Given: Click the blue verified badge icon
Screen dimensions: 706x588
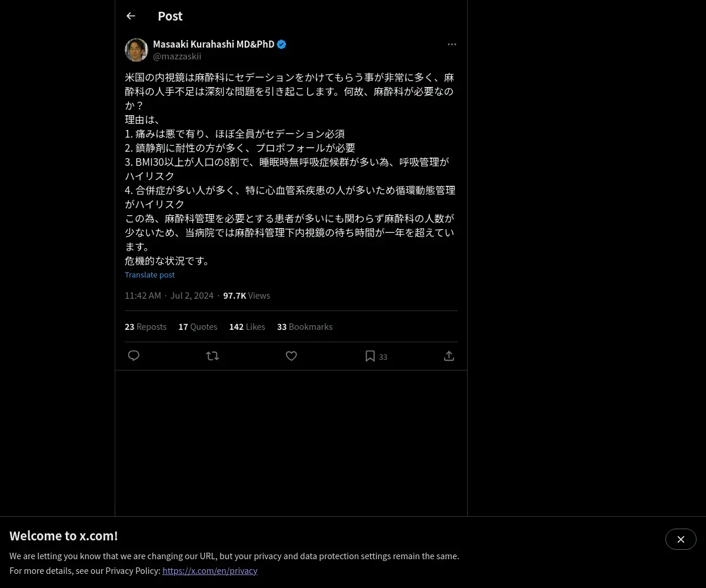Looking at the screenshot, I should tap(282, 44).
